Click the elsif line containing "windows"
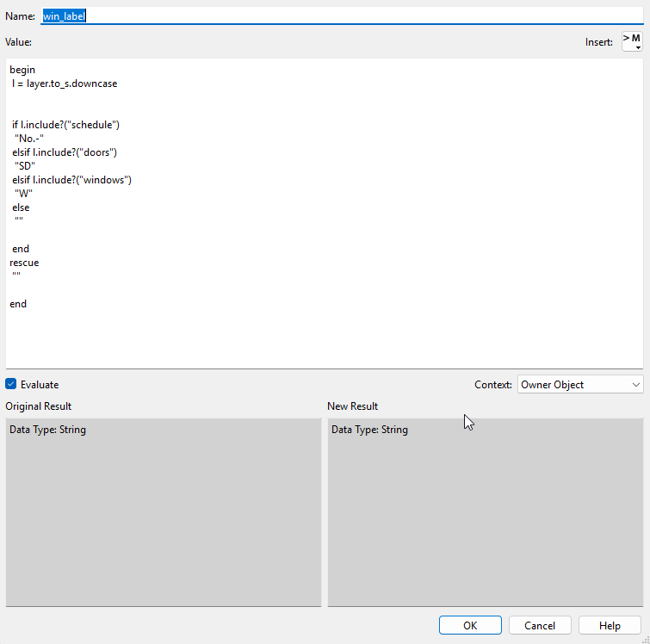The height and width of the screenshot is (644, 650). [71, 180]
